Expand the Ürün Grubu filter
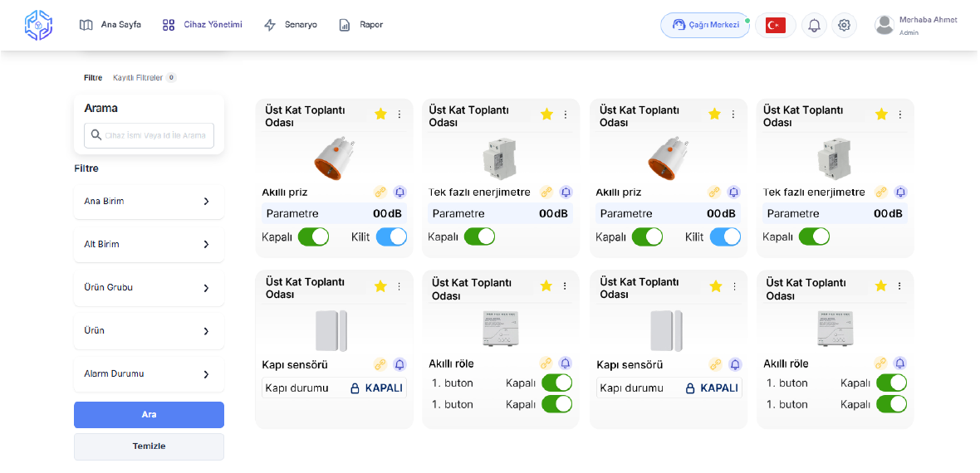This screenshot has width=980, height=473. pyautogui.click(x=149, y=287)
